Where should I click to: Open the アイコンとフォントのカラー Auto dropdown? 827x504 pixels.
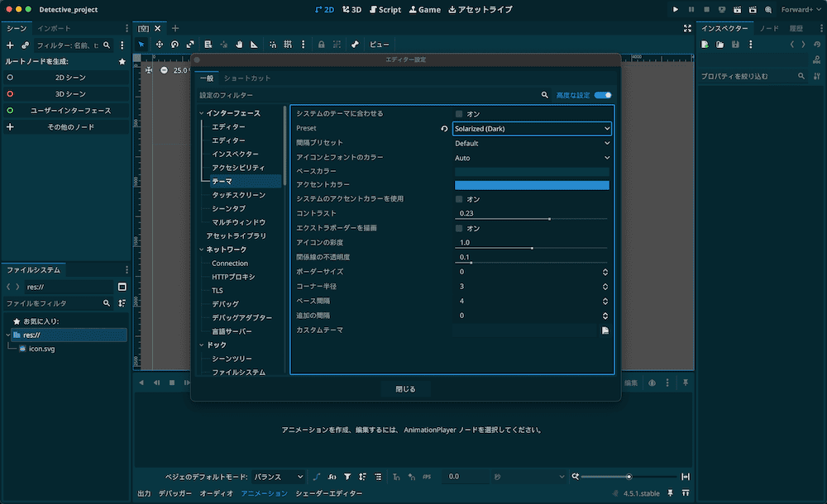click(x=532, y=157)
